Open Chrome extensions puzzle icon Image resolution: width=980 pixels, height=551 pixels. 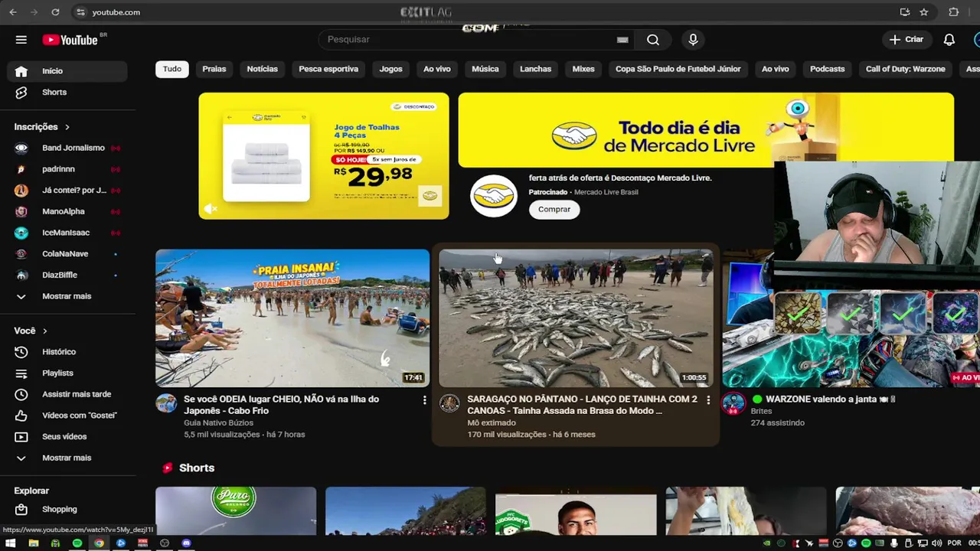(x=953, y=12)
